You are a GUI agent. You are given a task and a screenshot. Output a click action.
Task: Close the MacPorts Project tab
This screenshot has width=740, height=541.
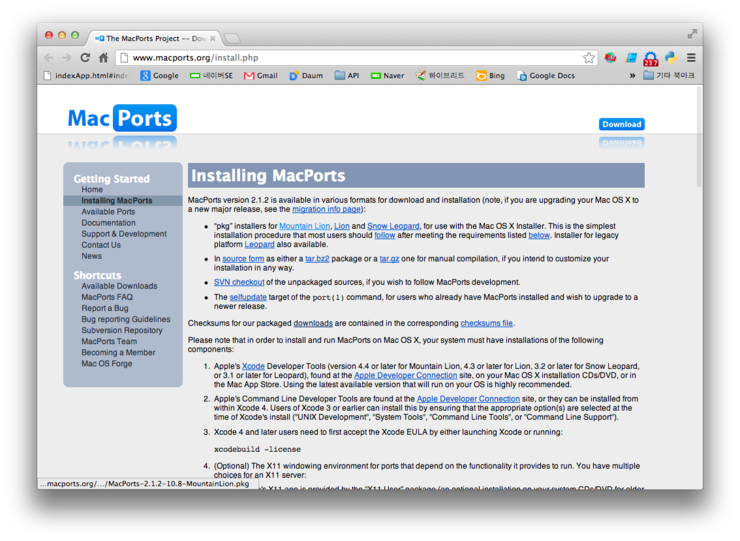coord(212,38)
